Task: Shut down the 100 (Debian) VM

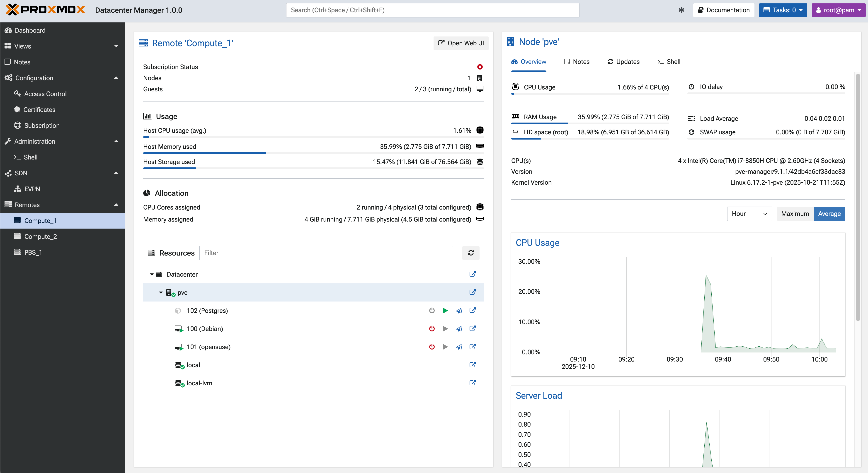Action: 432,329
